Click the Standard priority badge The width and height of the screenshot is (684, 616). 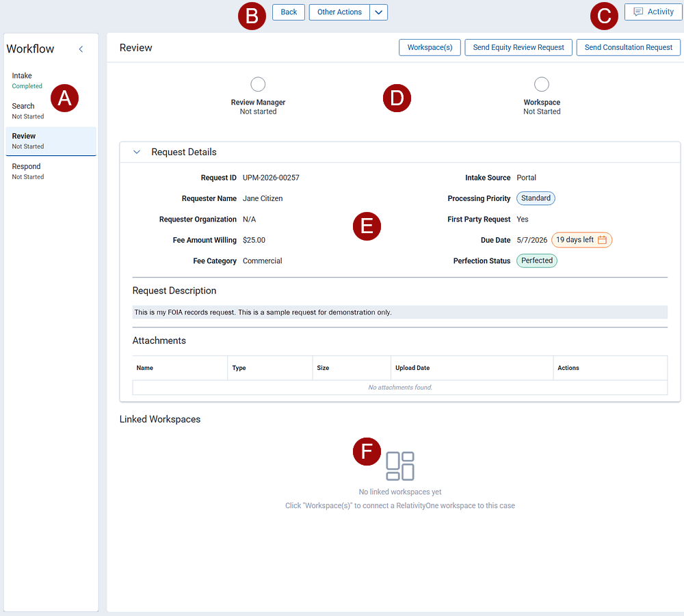tap(536, 198)
